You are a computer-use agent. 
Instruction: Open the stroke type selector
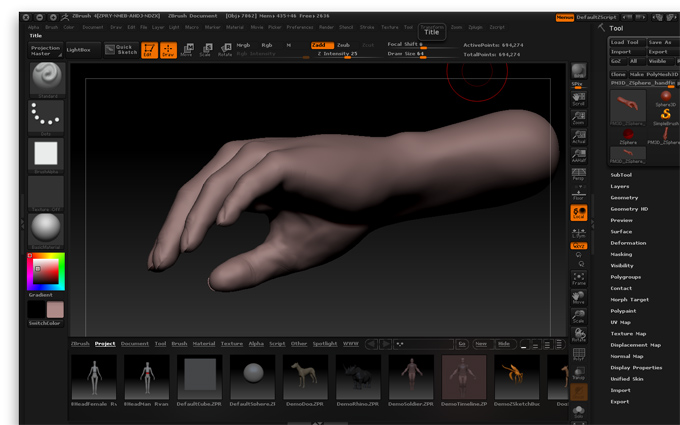tap(46, 115)
